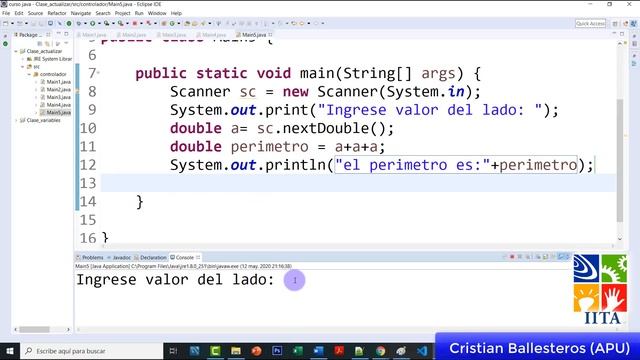Click the terminal/monitor toolbar icon

click(x=50, y=23)
